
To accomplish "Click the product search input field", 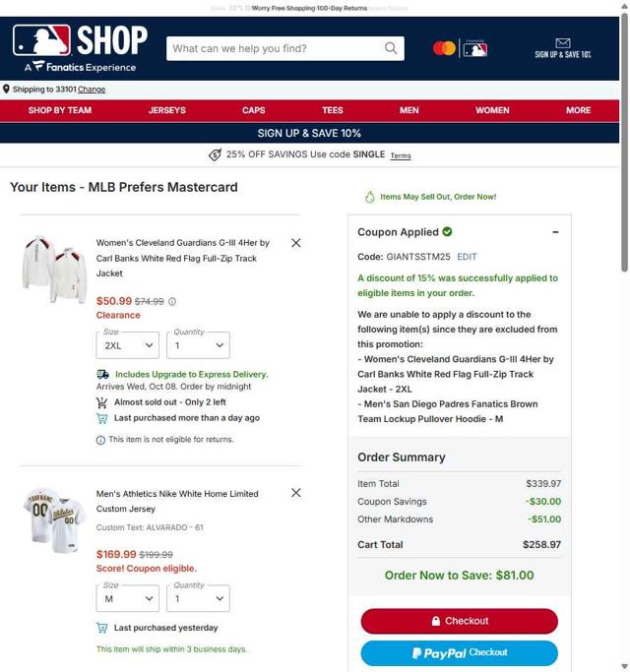I will tap(277, 48).
